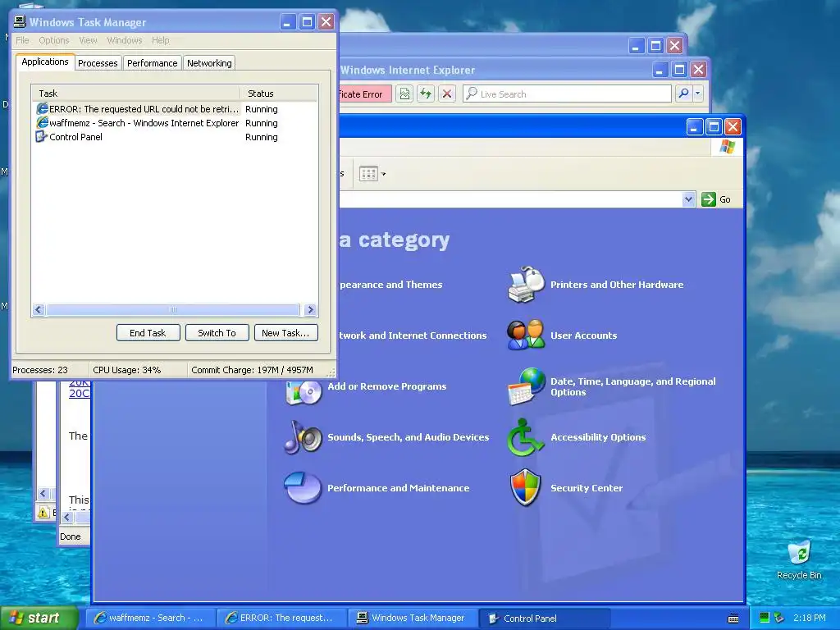Image resolution: width=840 pixels, height=630 pixels.
Task: Open the Windows menu in Task Manager
Action: point(125,40)
